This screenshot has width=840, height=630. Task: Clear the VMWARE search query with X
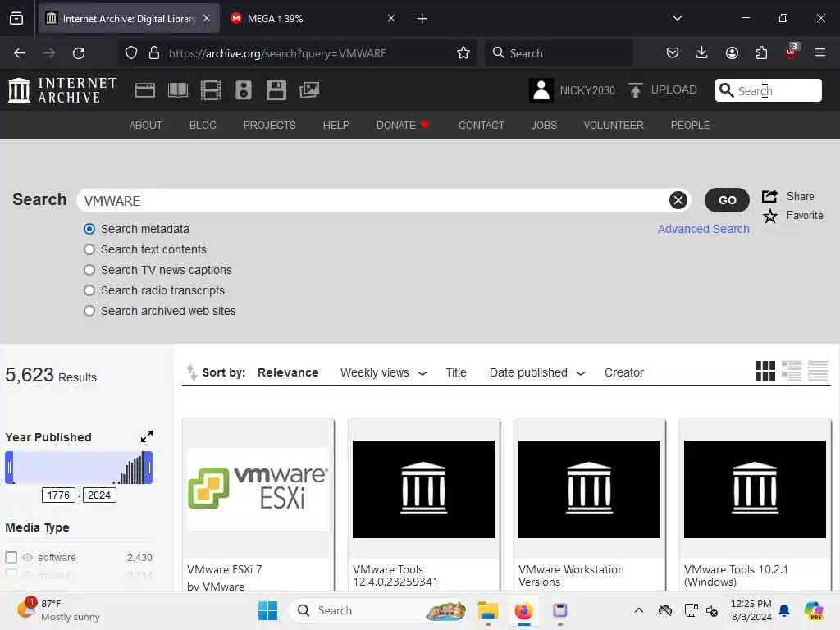(x=678, y=200)
